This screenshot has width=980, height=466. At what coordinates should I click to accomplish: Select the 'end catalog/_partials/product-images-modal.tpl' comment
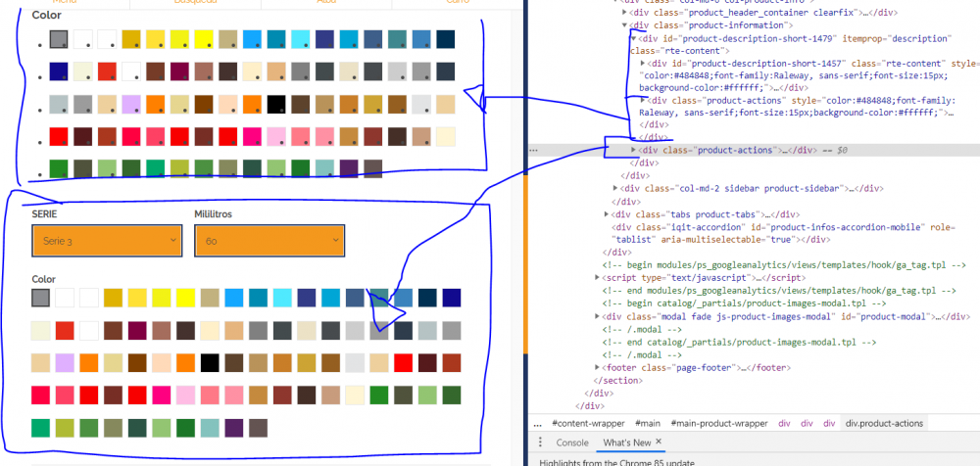739,342
